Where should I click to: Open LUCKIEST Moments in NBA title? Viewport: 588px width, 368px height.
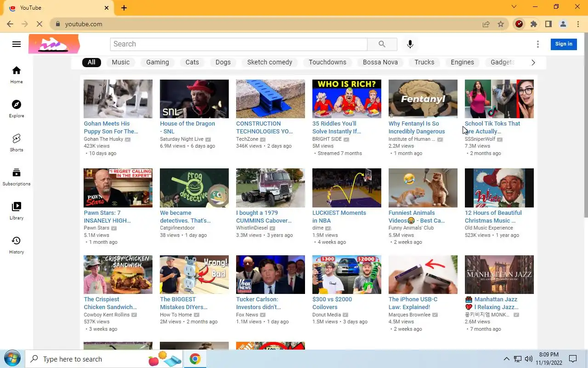(339, 217)
